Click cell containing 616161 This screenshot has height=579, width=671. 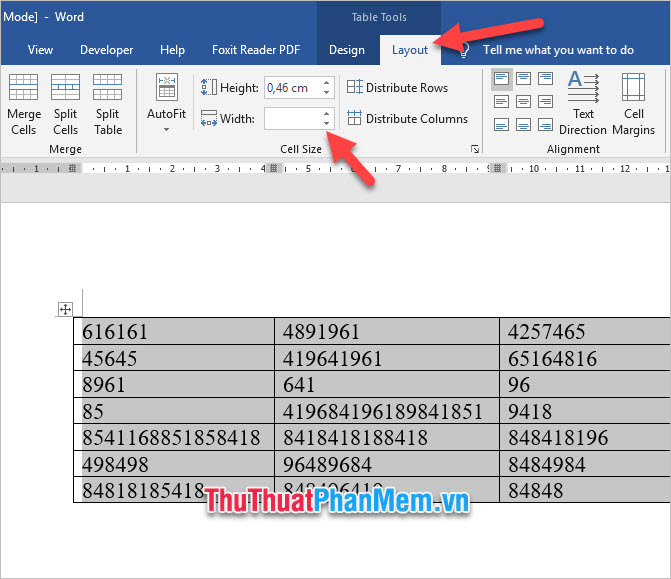174,331
